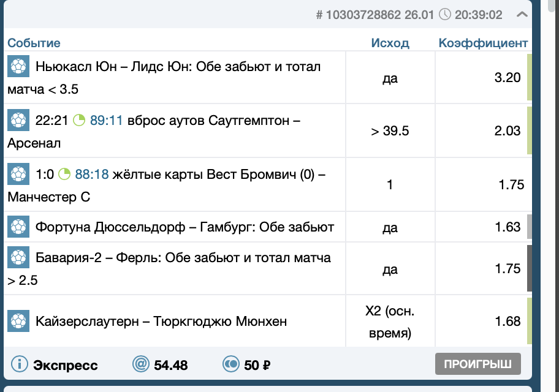Click football icon for Саутгемптон – Арсенал row

[x=18, y=120]
